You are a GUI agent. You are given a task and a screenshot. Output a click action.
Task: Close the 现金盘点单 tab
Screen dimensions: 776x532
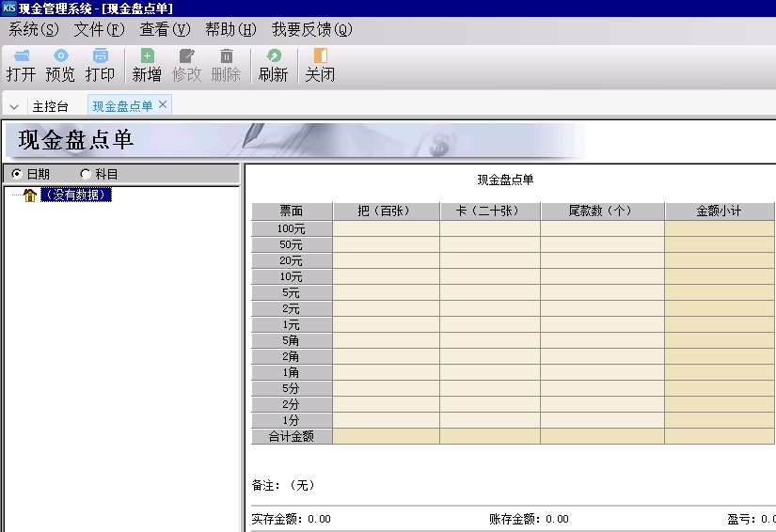[163, 104]
